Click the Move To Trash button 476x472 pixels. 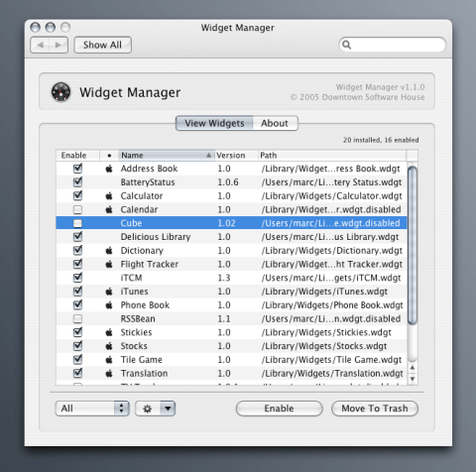pos(375,409)
